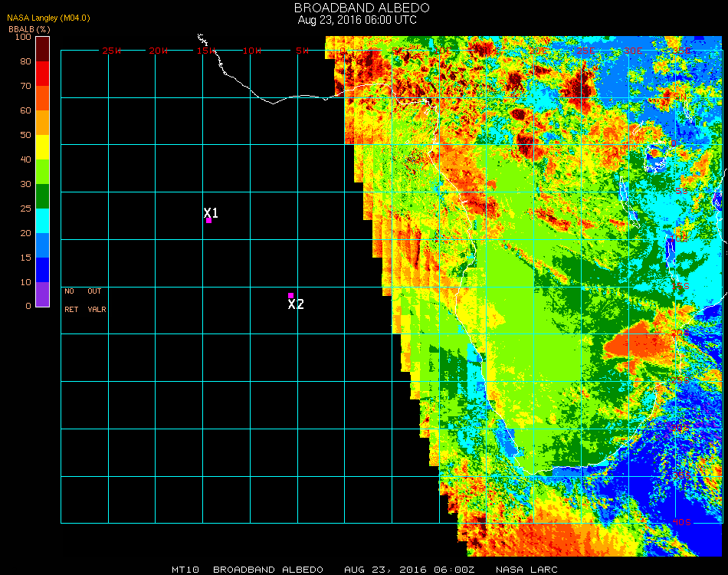Choose the purple 0-10% colorbar segment

tap(42, 294)
